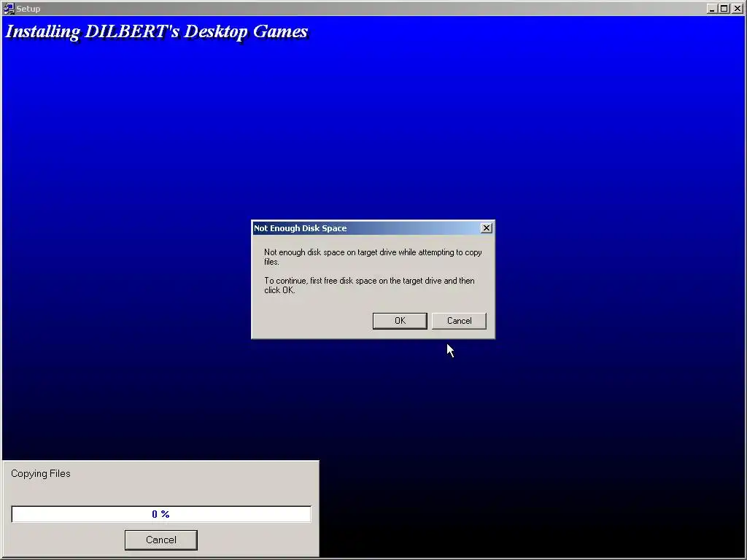This screenshot has width=747, height=560.
Task: Close the Not Enough Disk Space dialog
Action: [x=486, y=228]
